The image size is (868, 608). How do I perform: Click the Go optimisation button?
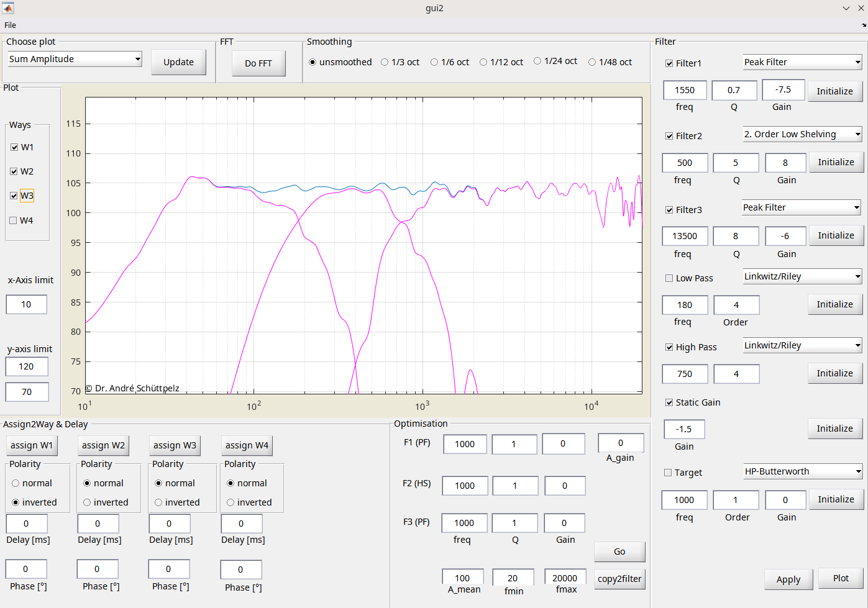pos(619,551)
